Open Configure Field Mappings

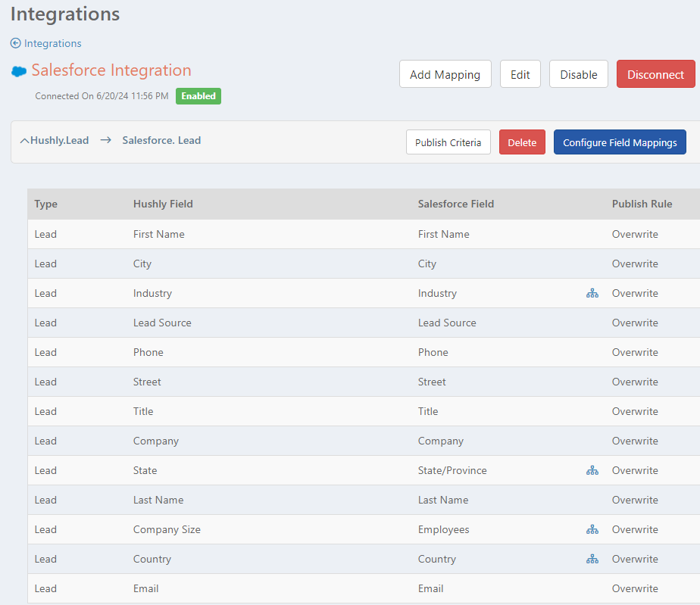620,142
